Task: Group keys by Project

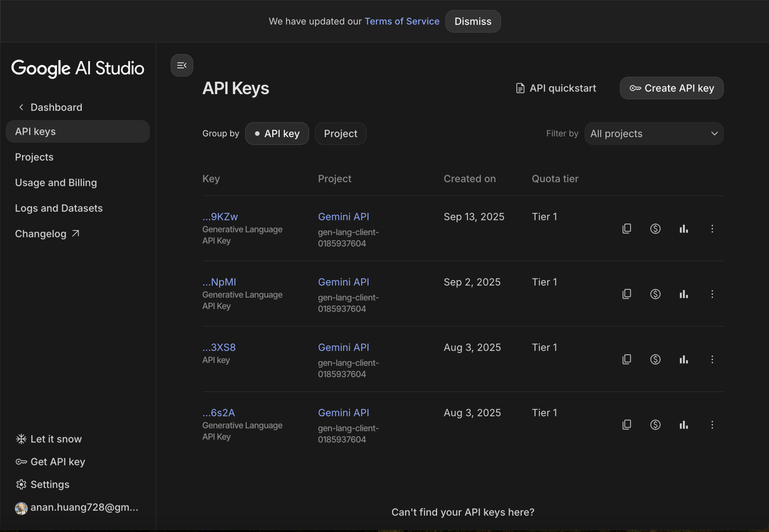Action: click(x=340, y=134)
